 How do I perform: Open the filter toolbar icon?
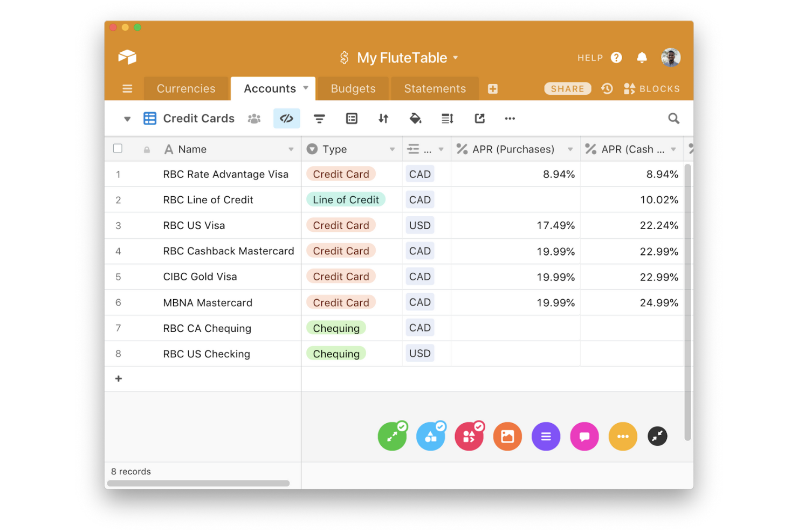pyautogui.click(x=319, y=119)
